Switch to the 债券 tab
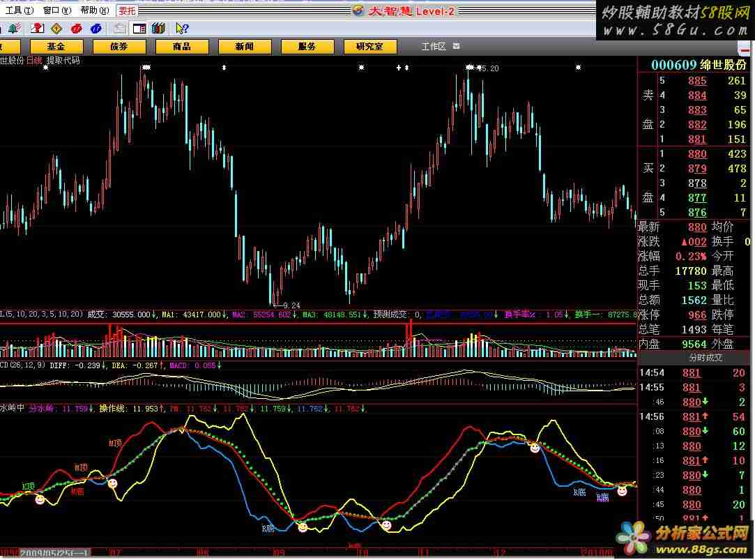The width and height of the screenshot is (755, 560). (119, 47)
